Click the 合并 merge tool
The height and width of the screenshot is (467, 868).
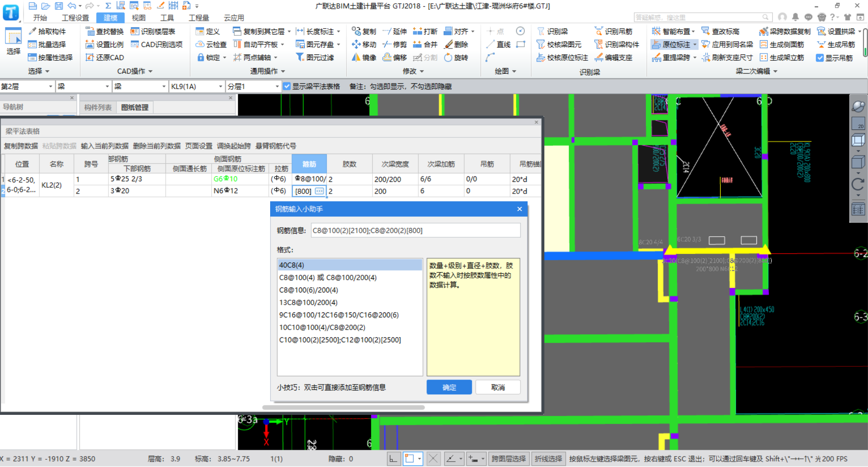[x=425, y=44]
